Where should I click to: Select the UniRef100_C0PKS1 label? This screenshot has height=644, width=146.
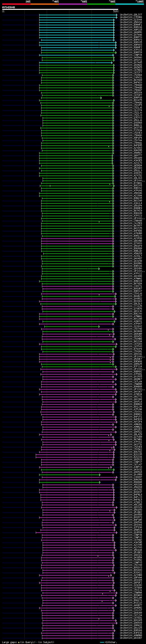tap(131, 77)
